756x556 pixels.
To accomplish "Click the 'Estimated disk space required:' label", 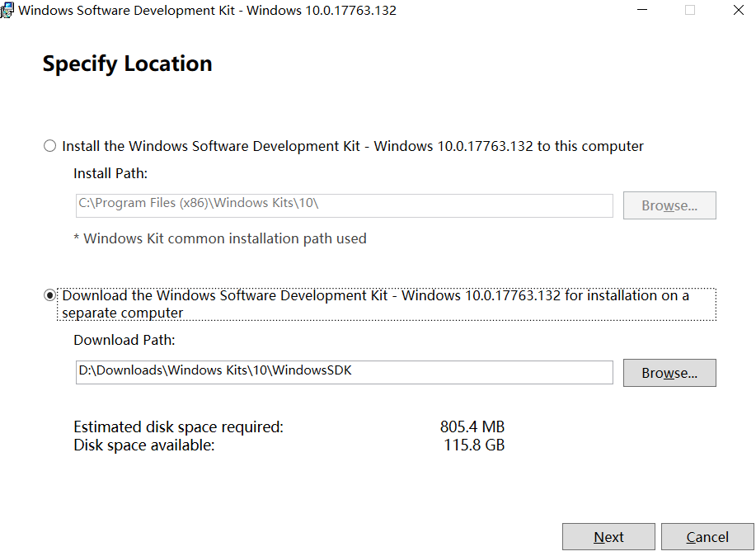I will pos(178,426).
